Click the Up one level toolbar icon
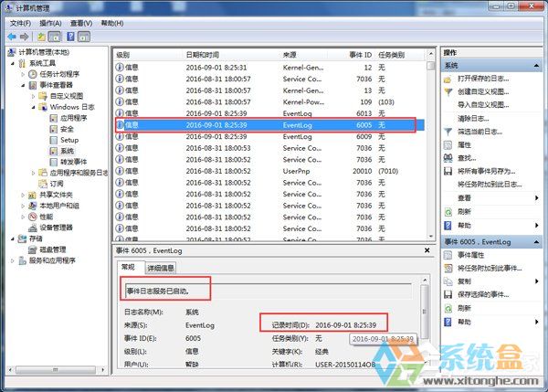 (42, 37)
